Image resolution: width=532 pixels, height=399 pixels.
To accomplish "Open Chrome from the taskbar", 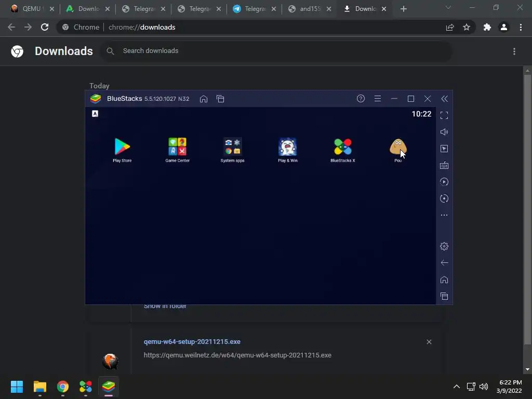I will point(63,387).
